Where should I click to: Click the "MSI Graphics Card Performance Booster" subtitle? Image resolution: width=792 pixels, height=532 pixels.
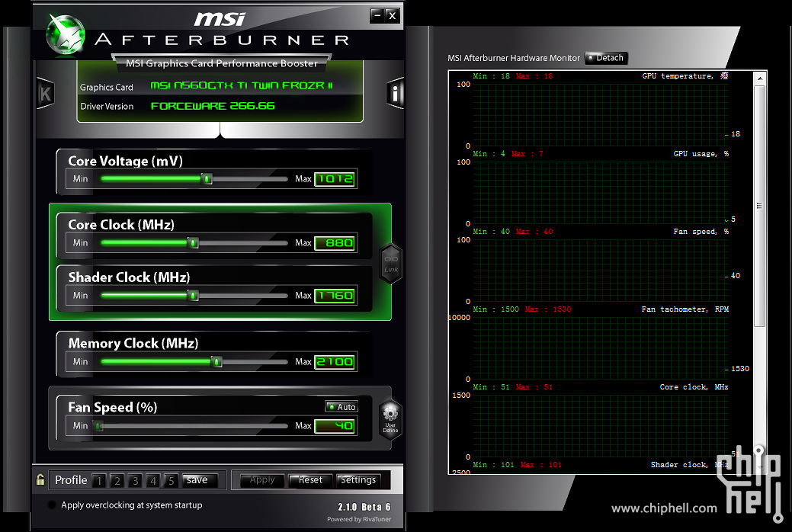click(x=222, y=64)
